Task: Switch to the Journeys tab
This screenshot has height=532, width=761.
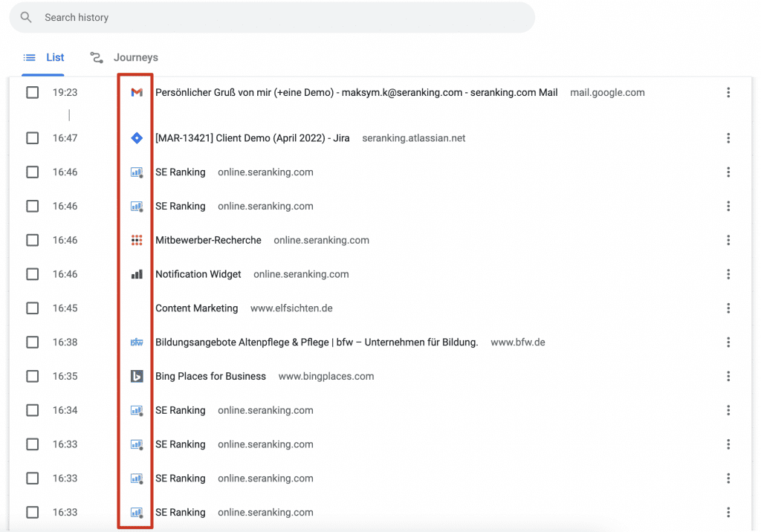Action: (x=135, y=57)
